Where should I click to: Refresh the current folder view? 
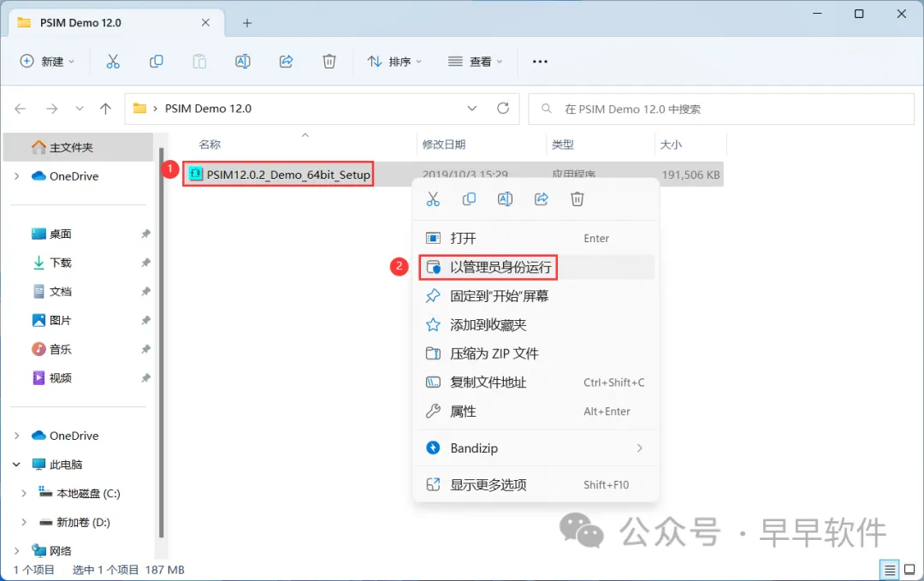(503, 109)
